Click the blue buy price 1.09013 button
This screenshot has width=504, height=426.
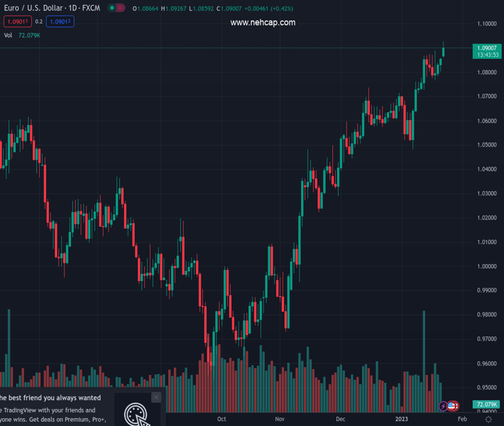point(60,22)
